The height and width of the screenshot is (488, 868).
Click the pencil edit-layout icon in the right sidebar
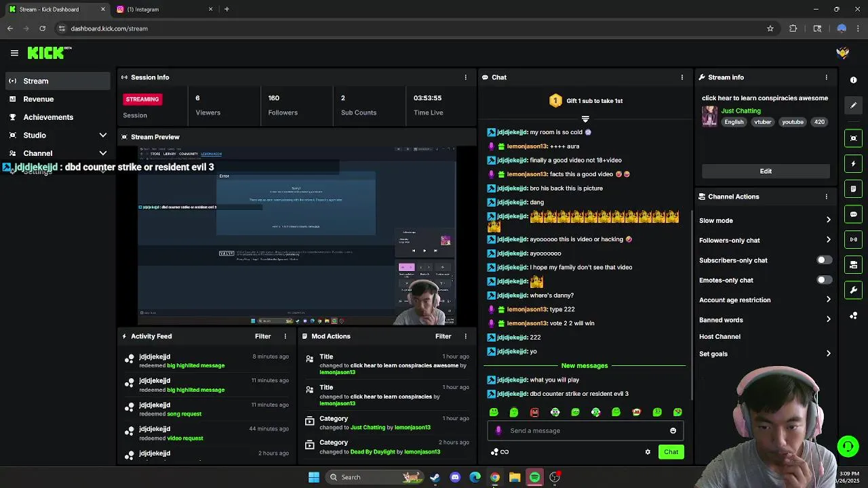click(x=853, y=105)
